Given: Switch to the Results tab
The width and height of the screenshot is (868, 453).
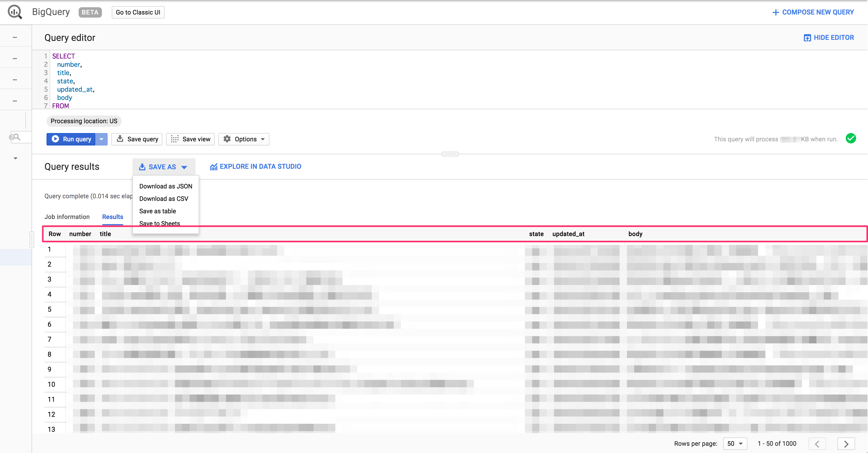Looking at the screenshot, I should 113,217.
